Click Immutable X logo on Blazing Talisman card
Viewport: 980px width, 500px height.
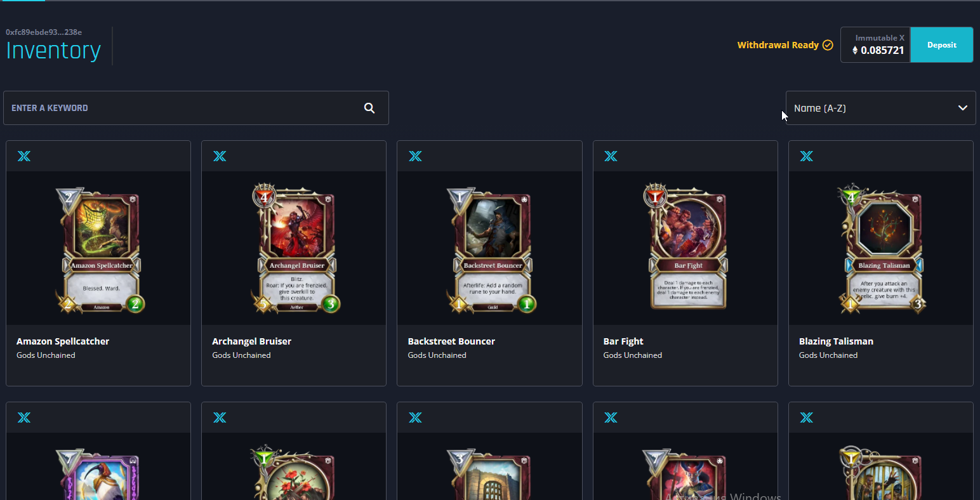point(806,156)
